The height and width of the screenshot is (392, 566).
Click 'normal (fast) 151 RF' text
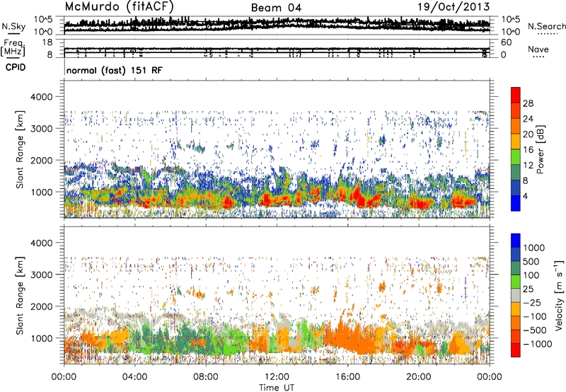115,70
